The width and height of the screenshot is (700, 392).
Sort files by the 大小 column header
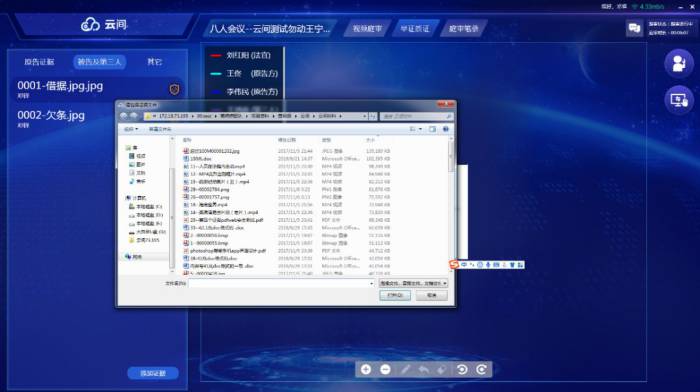click(x=371, y=140)
